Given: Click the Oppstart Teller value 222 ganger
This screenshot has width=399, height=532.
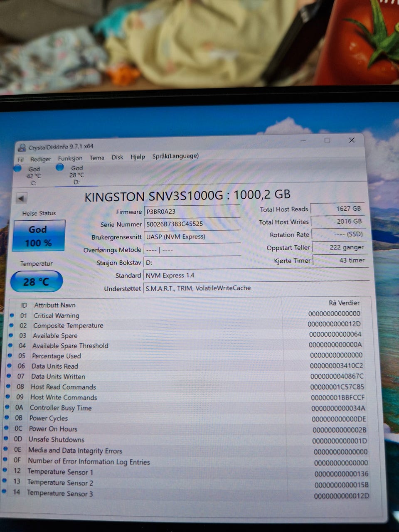Looking at the screenshot, I should pyautogui.click(x=340, y=247).
